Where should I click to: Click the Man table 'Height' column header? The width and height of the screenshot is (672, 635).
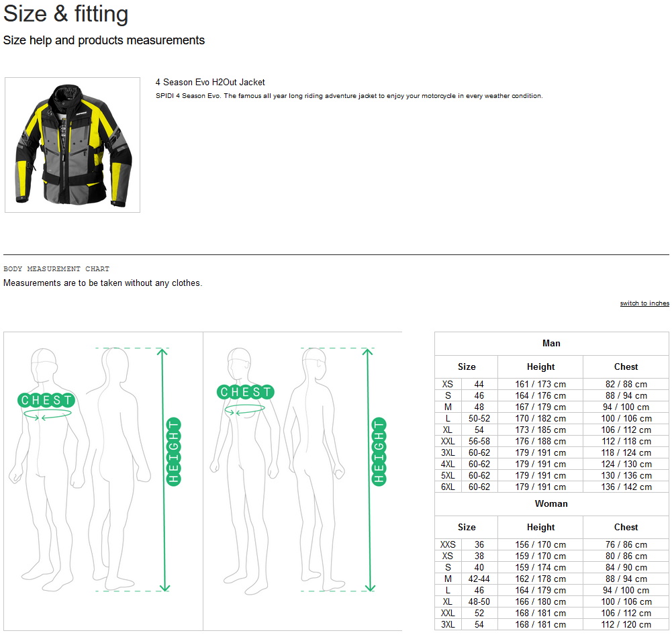pyautogui.click(x=540, y=367)
